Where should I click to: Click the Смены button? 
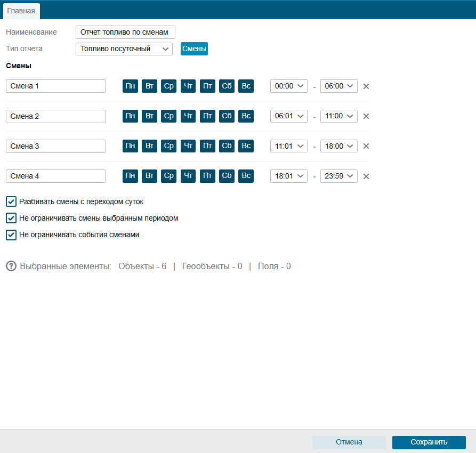click(194, 48)
